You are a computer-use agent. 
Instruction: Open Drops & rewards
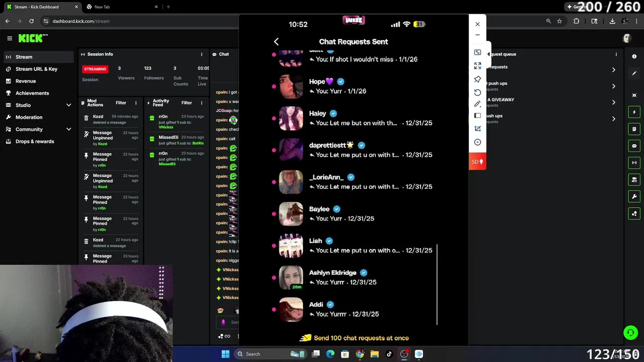39,141
